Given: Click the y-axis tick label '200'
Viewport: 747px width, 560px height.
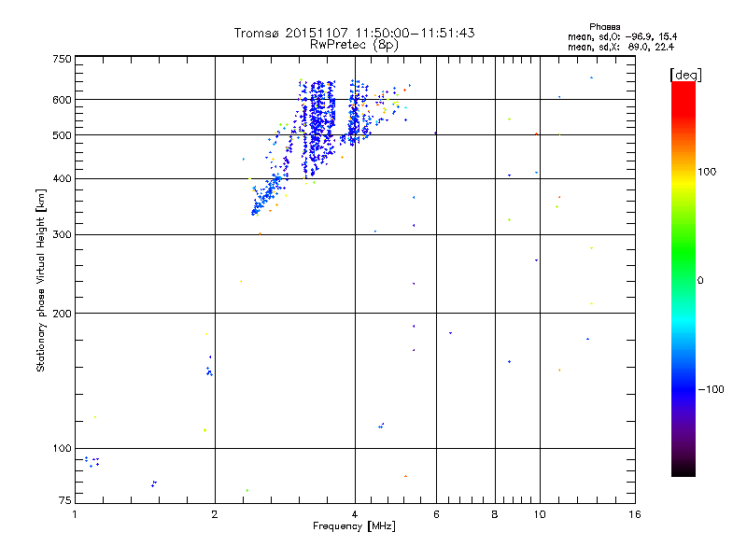Looking at the screenshot, I should click(62, 314).
